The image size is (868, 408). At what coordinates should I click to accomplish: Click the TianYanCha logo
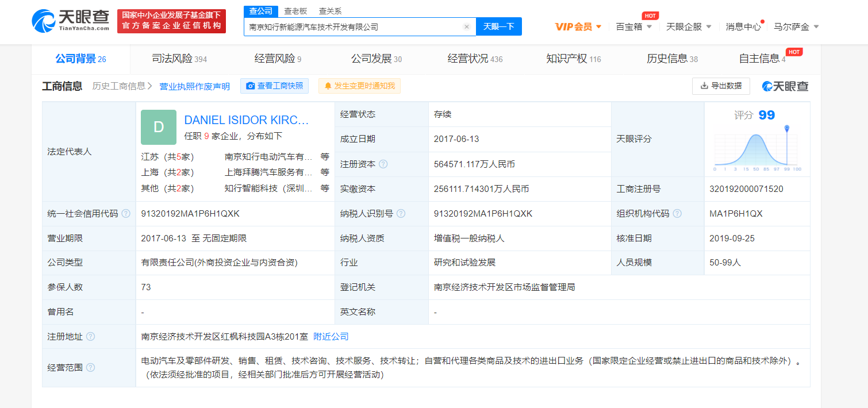pyautogui.click(x=70, y=21)
